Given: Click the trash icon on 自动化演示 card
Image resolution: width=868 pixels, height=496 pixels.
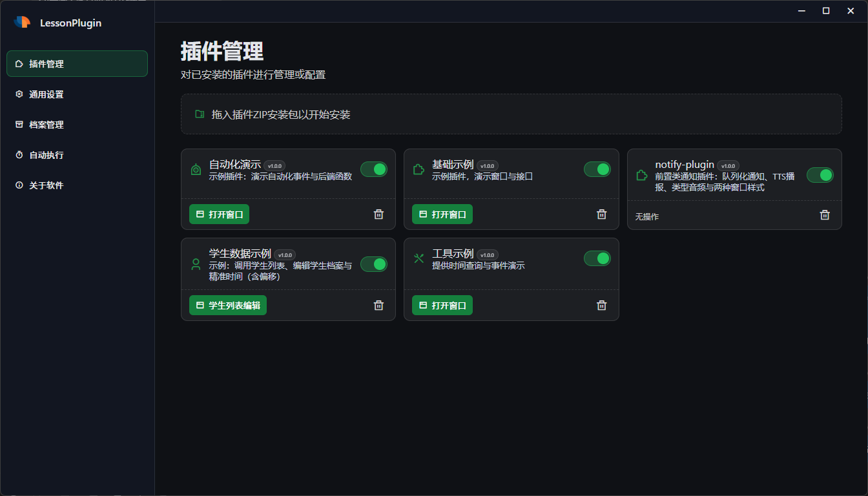Looking at the screenshot, I should [378, 214].
